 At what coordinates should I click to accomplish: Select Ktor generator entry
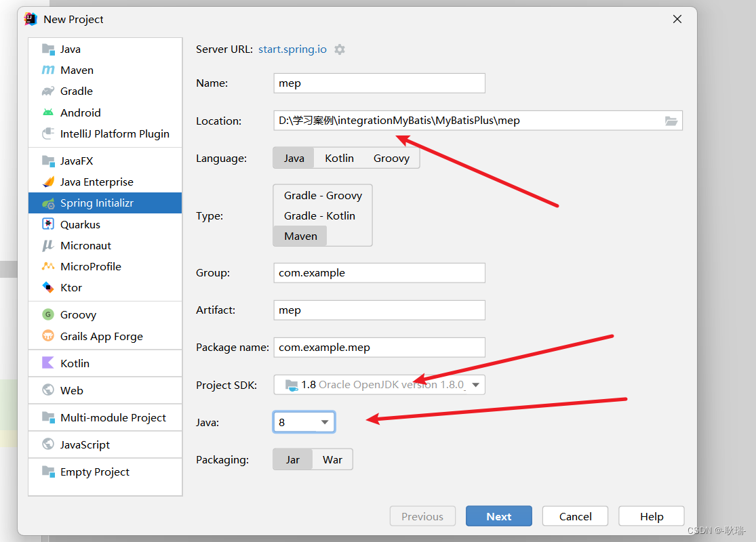click(105, 288)
